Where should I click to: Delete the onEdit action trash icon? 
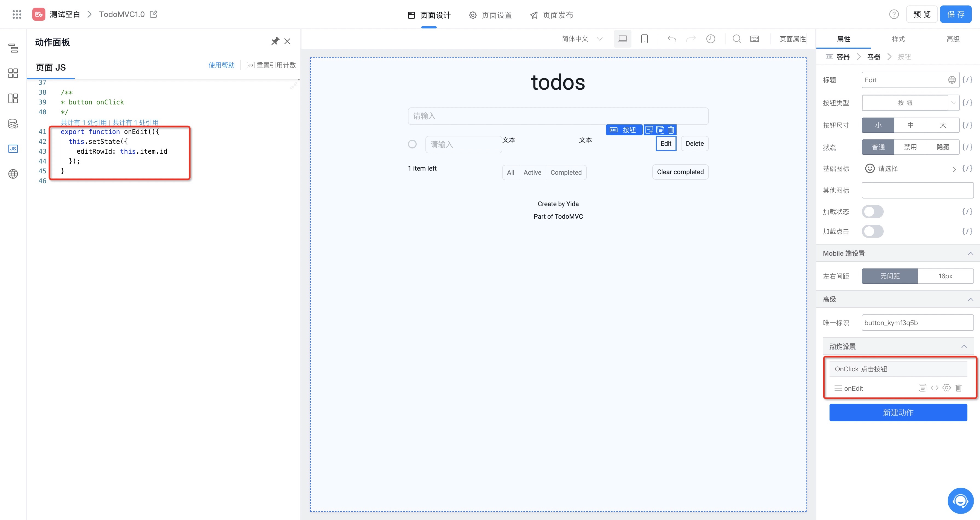(x=958, y=388)
